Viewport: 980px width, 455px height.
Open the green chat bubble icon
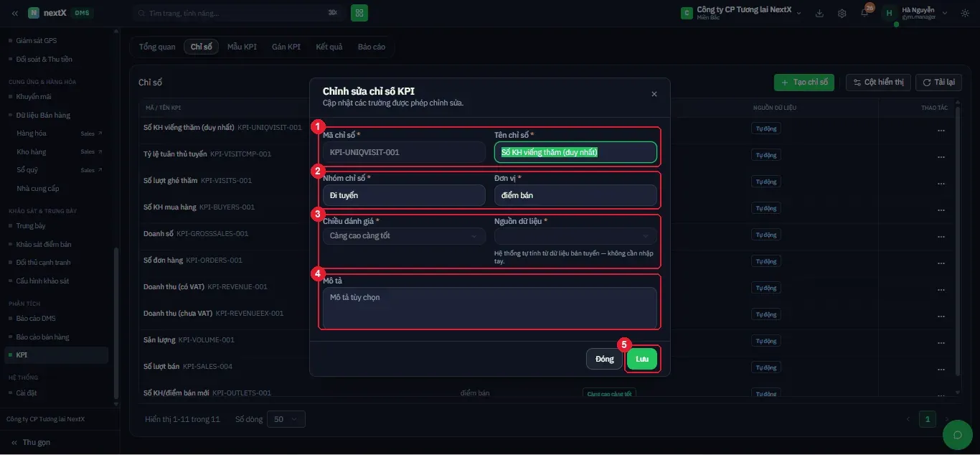[956, 435]
